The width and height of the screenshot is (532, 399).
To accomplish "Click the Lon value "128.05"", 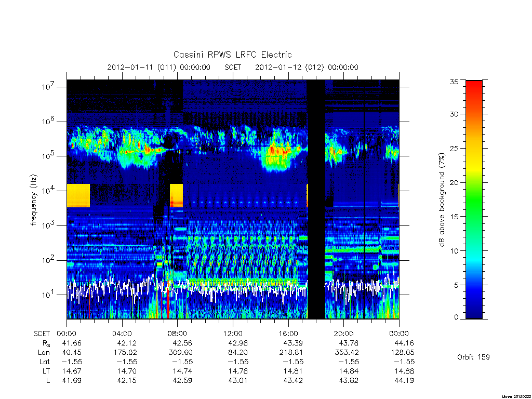I will 403,353.
